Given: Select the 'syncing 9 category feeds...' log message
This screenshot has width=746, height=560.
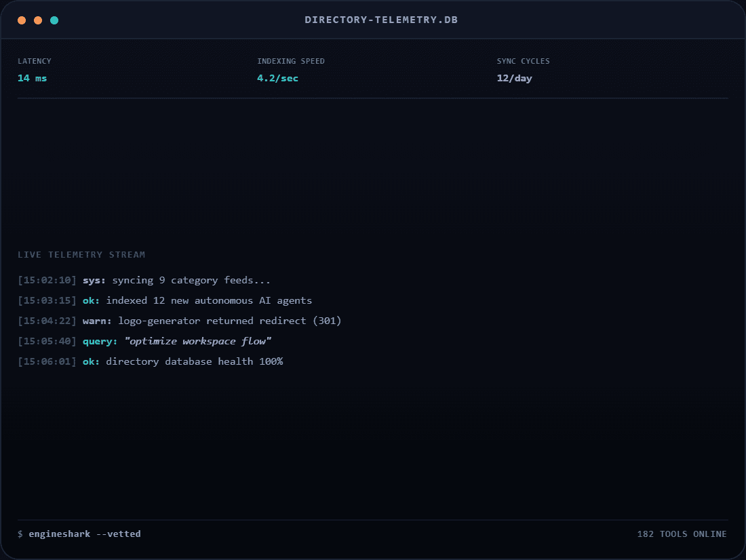Looking at the screenshot, I should click(x=191, y=280).
